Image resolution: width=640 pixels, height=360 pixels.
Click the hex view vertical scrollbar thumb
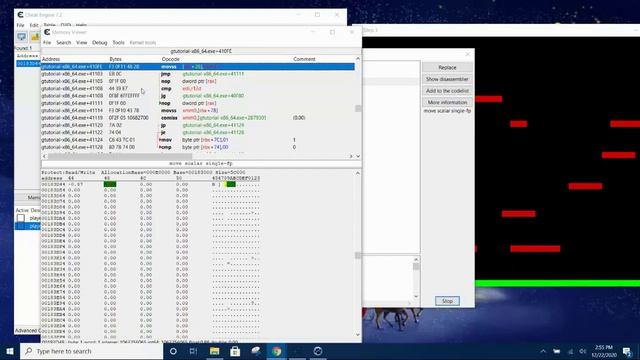[x=358, y=256]
